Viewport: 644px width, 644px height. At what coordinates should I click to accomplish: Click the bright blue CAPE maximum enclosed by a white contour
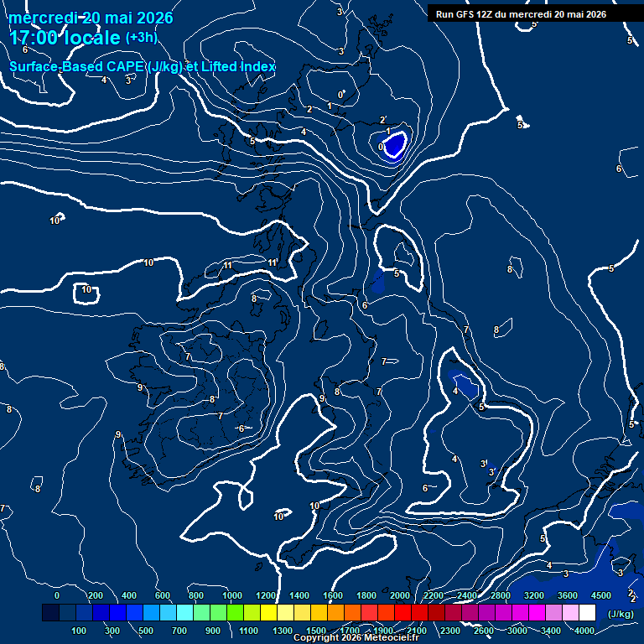(395, 144)
